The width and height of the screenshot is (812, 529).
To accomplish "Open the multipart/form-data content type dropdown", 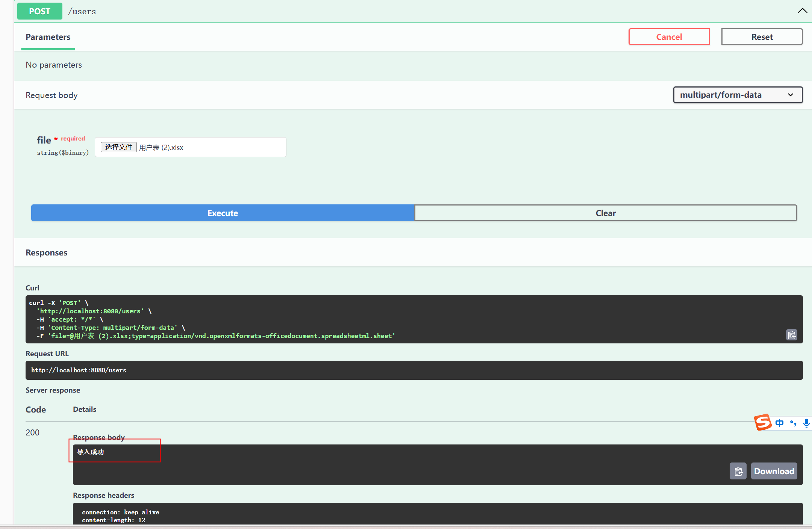I will 738,95.
